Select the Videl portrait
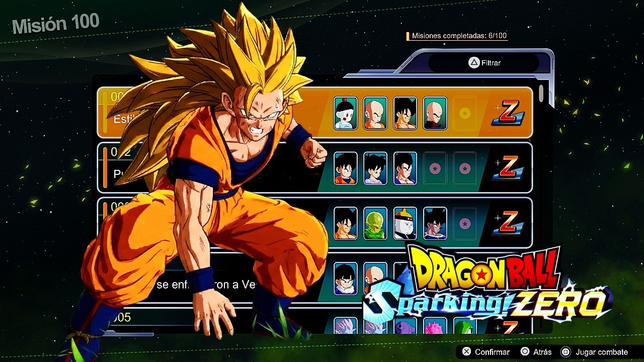This screenshot has width=644, height=362. [x=375, y=168]
